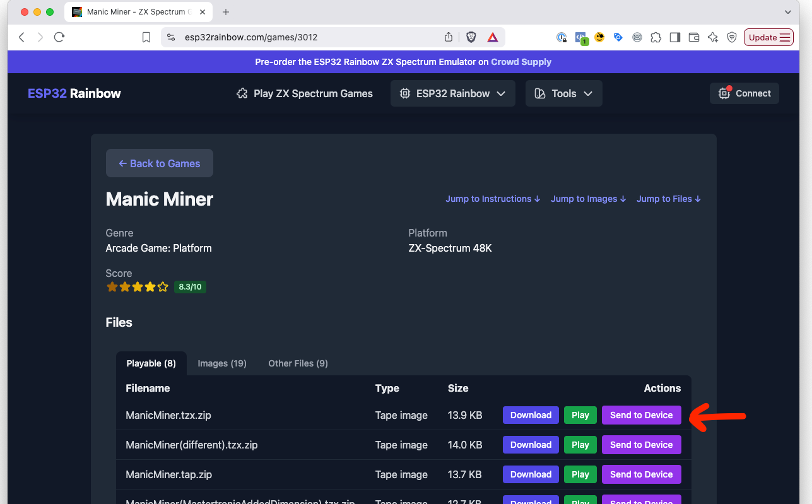Open the pirate smiley face extension
Image resolution: width=812 pixels, height=504 pixels.
[x=599, y=37]
